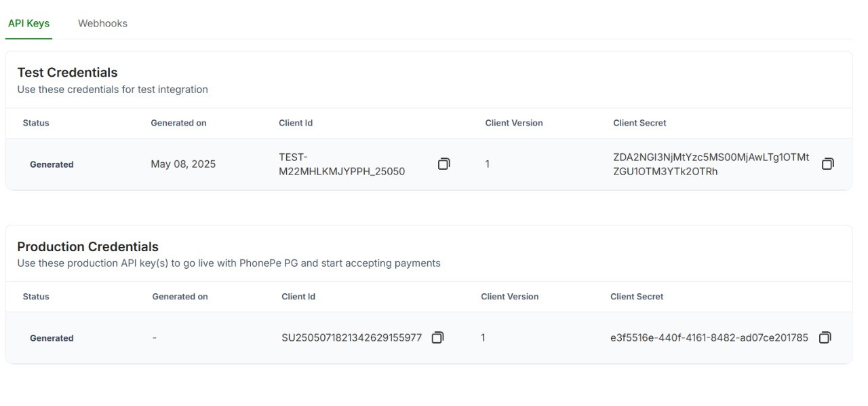
Task: Click the test integration description text
Action: click(113, 90)
